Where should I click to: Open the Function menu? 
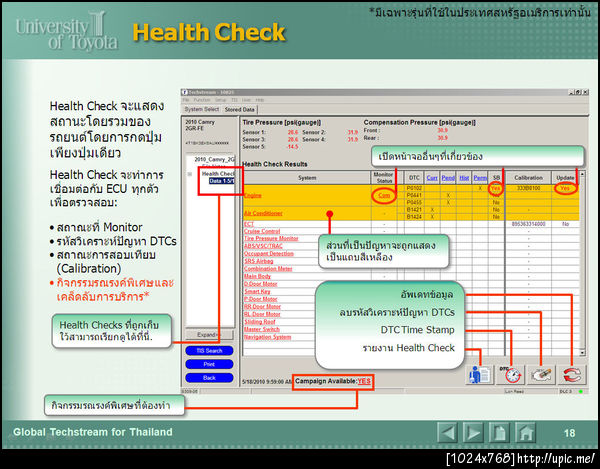[202, 100]
